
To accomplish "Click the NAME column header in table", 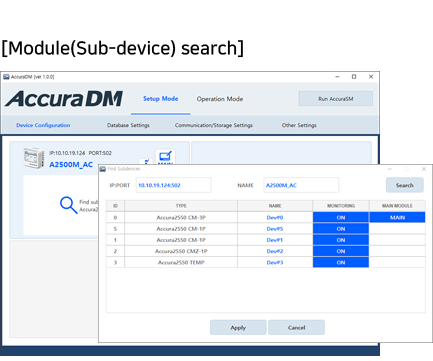I will click(x=275, y=206).
